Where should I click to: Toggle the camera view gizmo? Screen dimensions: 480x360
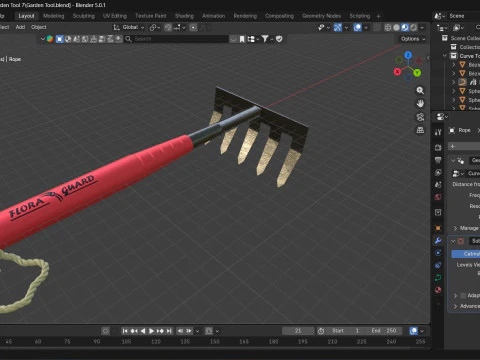coord(420,117)
